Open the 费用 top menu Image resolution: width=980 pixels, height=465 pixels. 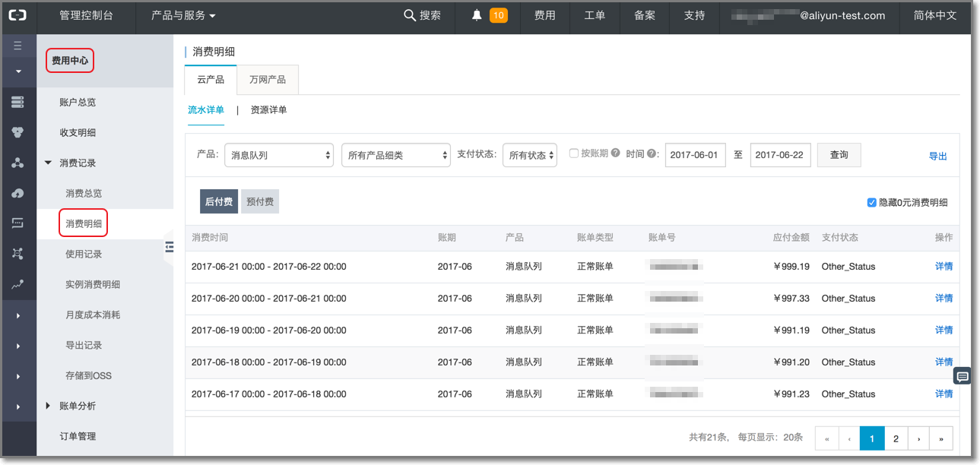point(545,15)
